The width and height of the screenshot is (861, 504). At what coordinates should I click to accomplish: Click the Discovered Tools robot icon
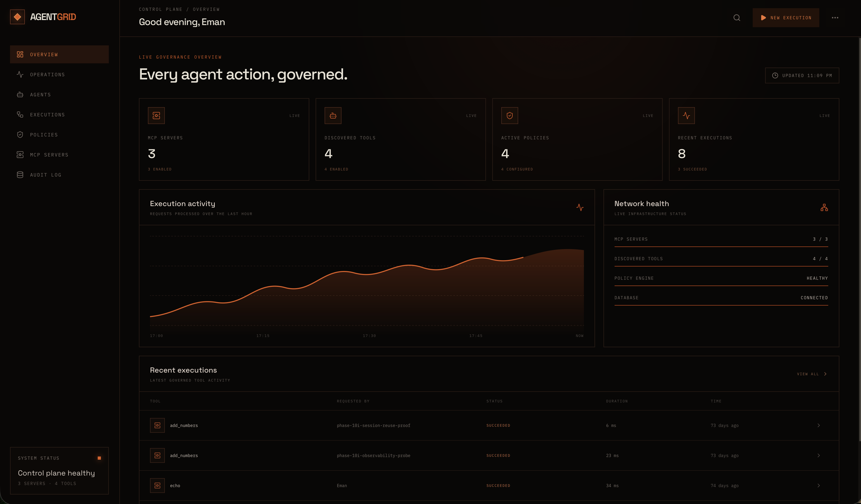[333, 115]
